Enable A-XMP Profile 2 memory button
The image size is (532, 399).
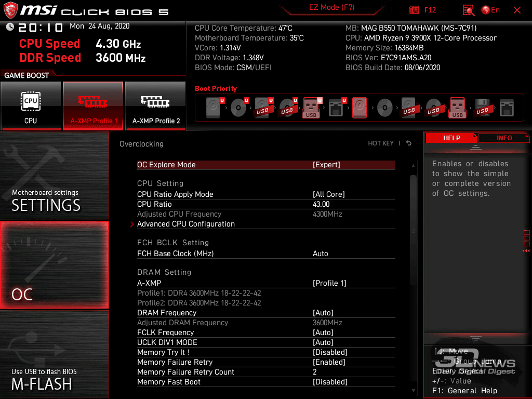coord(156,105)
